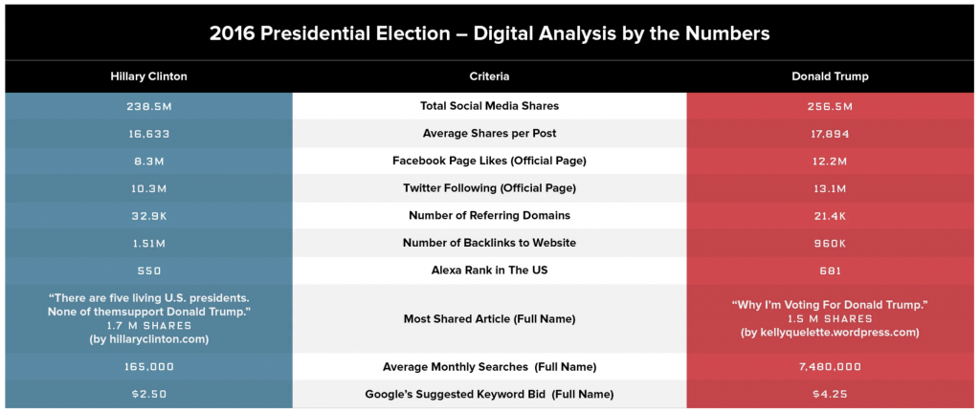Click the Facebook Page Likes row label

489,161
